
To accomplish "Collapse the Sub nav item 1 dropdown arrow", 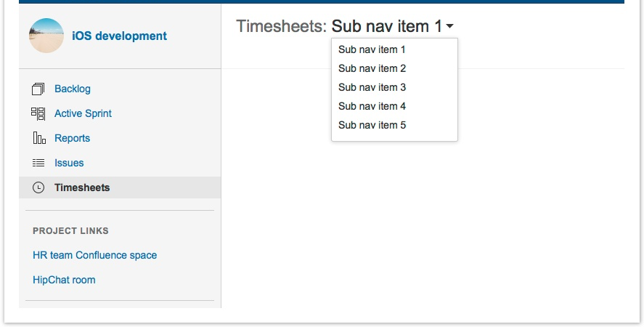I will click(450, 28).
